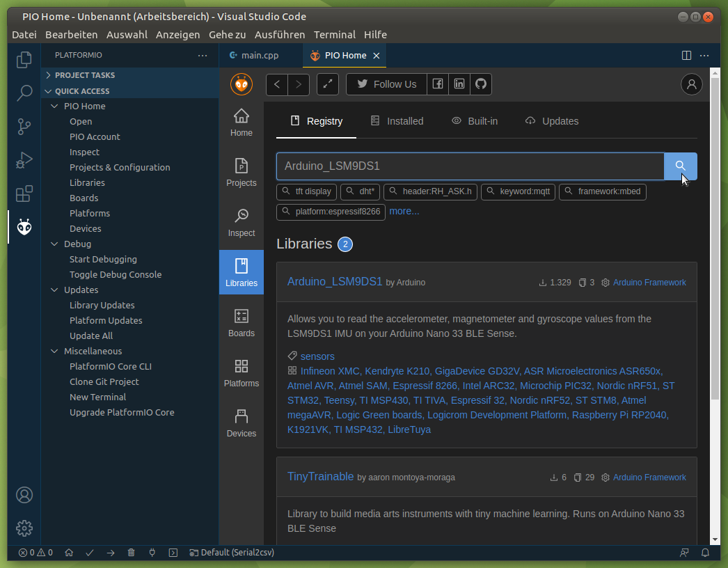Open notifications bell in status bar
This screenshot has width=728, height=568.
tap(705, 553)
